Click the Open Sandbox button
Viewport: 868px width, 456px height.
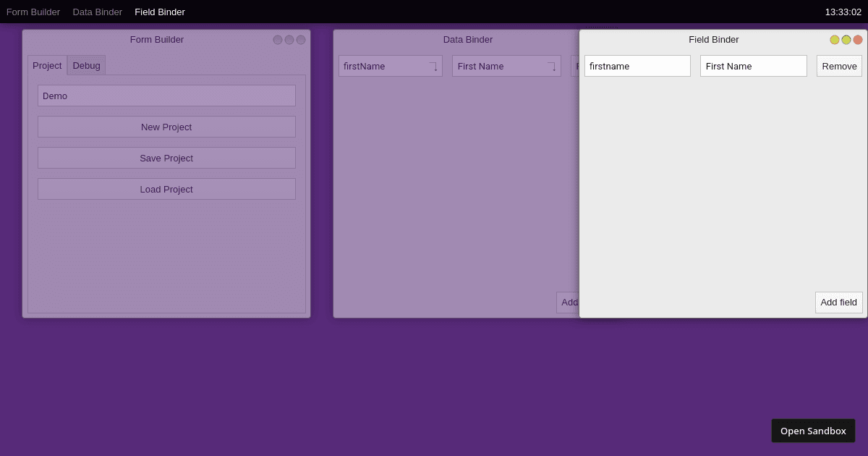[813, 431]
